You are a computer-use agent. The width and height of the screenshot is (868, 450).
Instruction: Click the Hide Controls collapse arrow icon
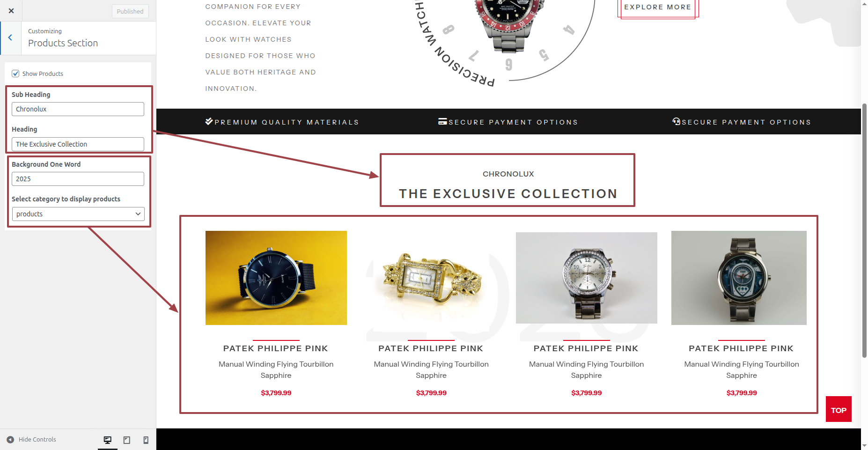pos(10,439)
